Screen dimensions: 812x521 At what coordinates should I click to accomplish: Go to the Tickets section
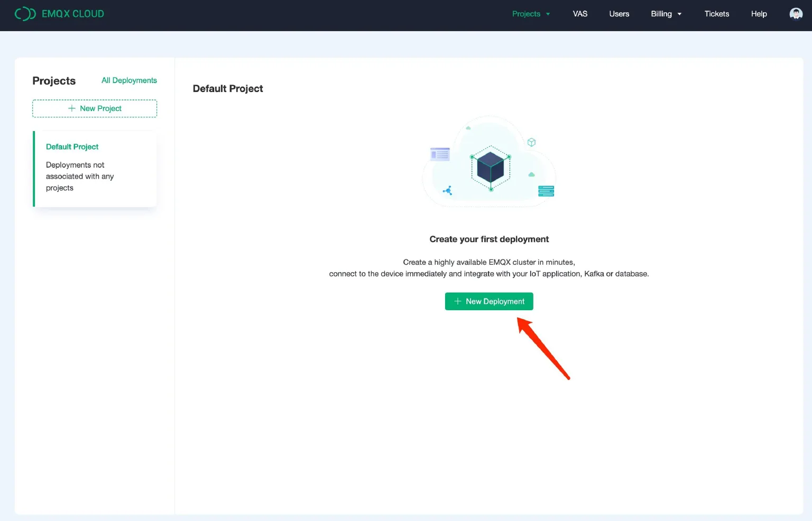coord(716,14)
